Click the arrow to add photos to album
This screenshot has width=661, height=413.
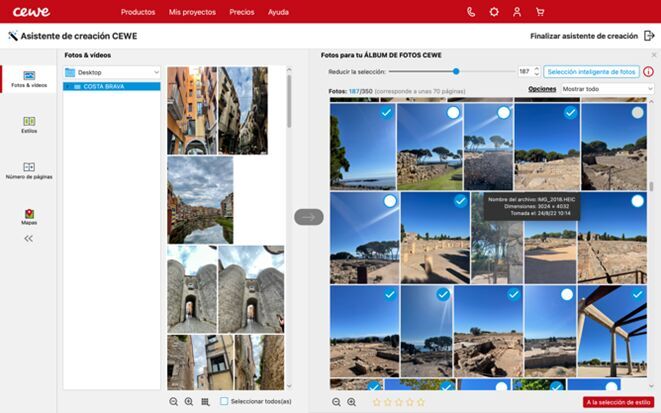308,217
